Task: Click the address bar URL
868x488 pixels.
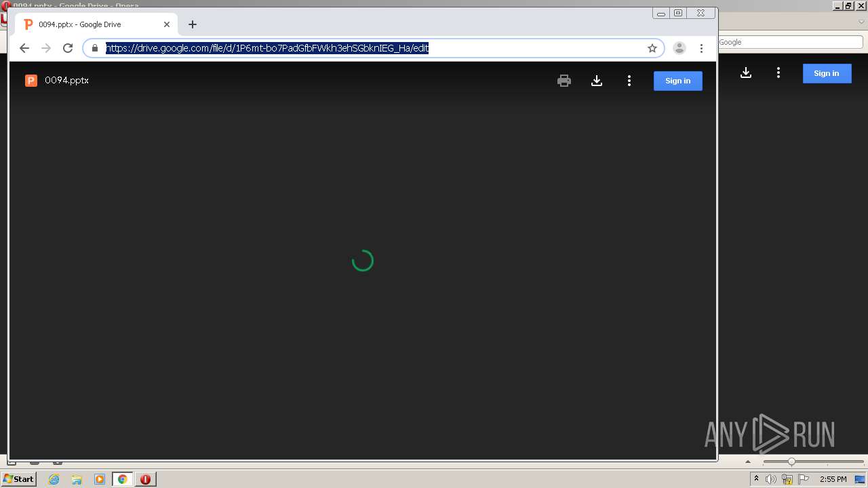Action: click(267, 48)
